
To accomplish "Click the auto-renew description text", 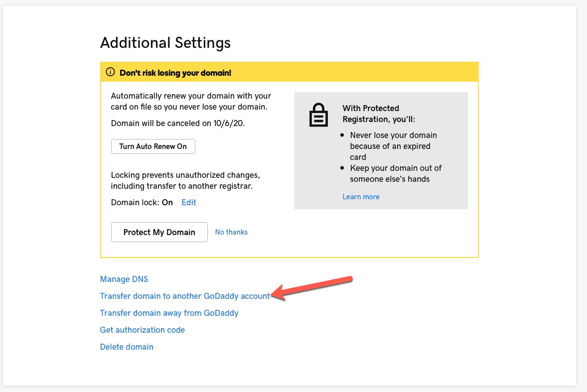I will coord(191,101).
